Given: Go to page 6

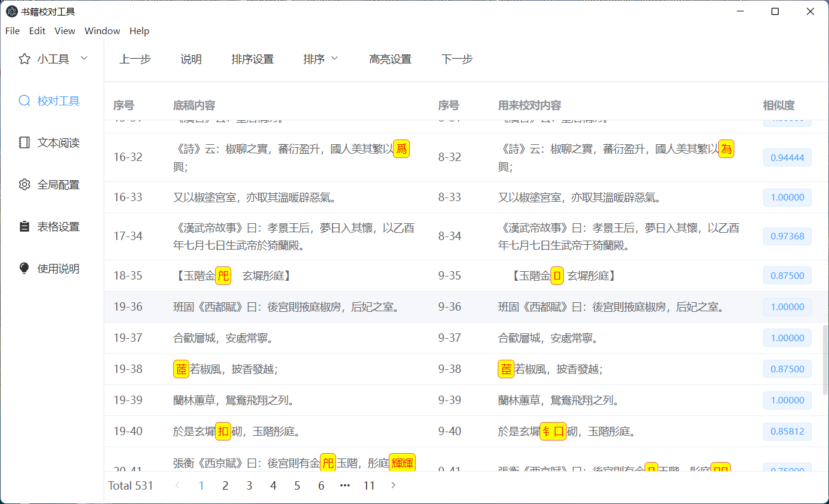Looking at the screenshot, I should click(321, 485).
